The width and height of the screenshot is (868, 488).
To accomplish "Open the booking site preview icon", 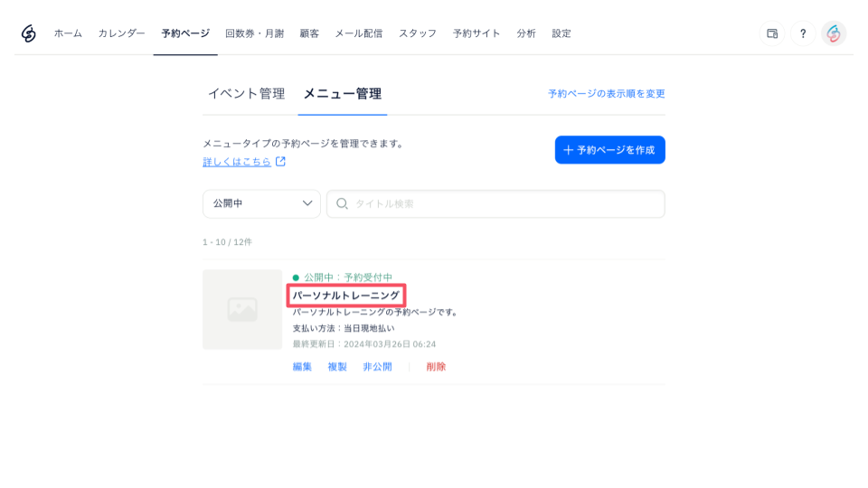I will point(772,33).
